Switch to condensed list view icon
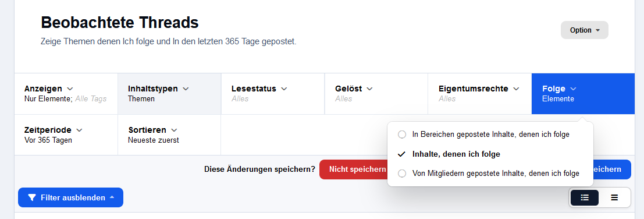This screenshot has width=644, height=219. [x=614, y=197]
